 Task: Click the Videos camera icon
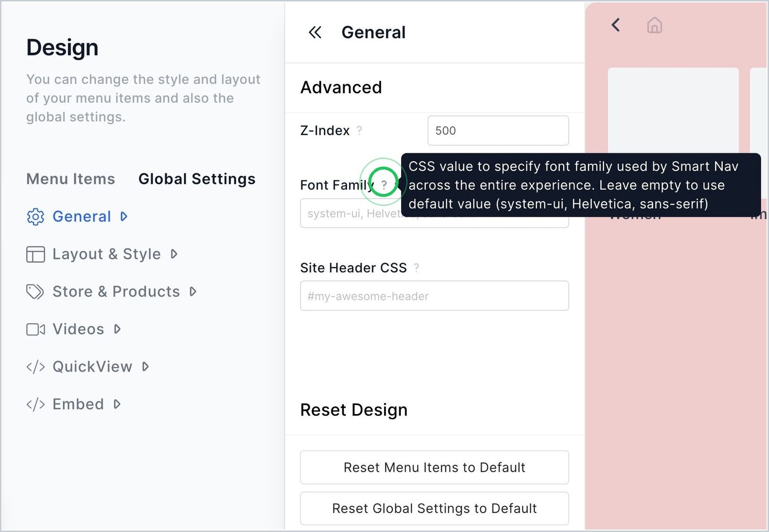35,330
